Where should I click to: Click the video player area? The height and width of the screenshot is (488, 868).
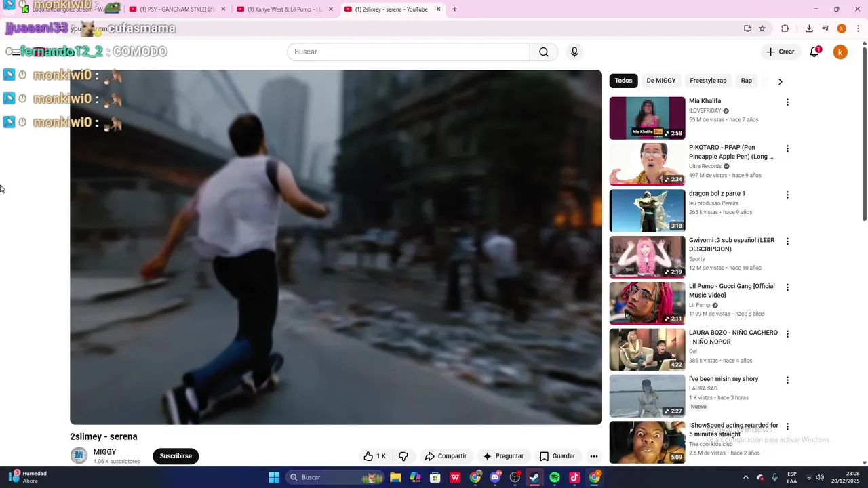[336, 247]
